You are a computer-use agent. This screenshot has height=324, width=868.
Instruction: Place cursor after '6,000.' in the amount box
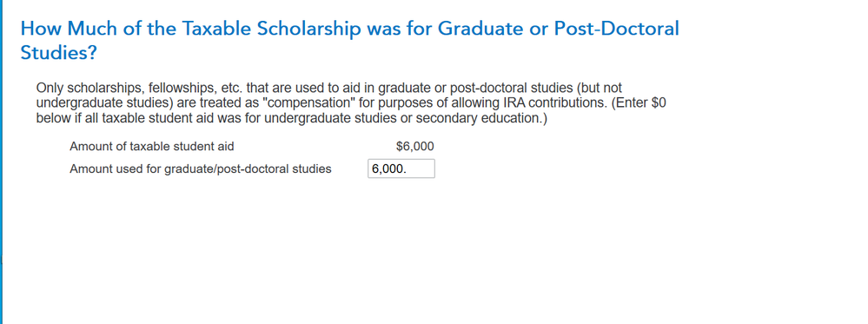pyautogui.click(x=408, y=169)
